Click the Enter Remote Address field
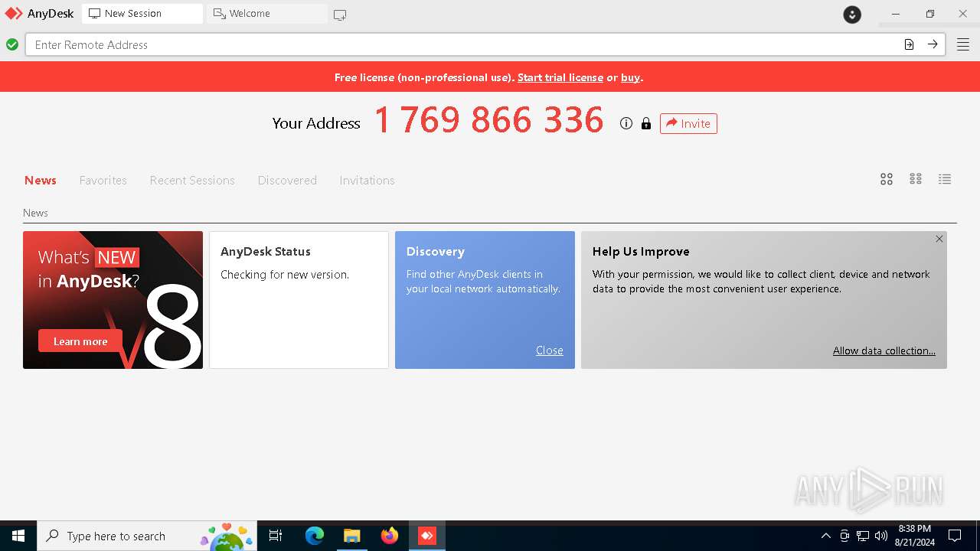 coord(464,44)
